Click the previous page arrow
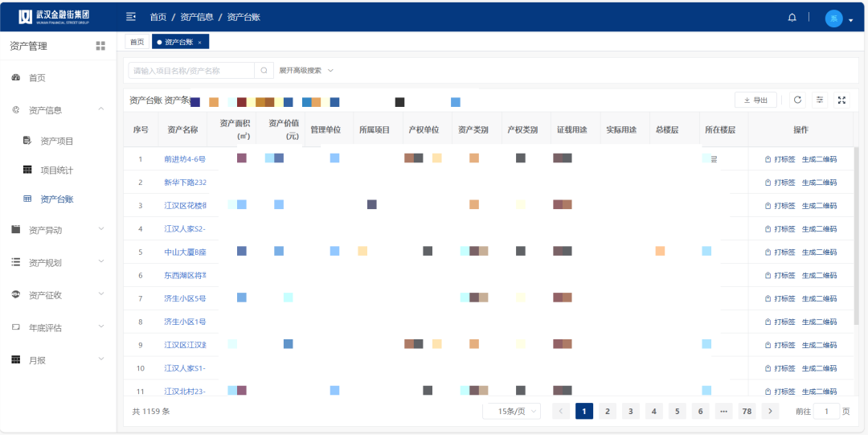Viewport: 868px width, 435px height. [x=561, y=411]
